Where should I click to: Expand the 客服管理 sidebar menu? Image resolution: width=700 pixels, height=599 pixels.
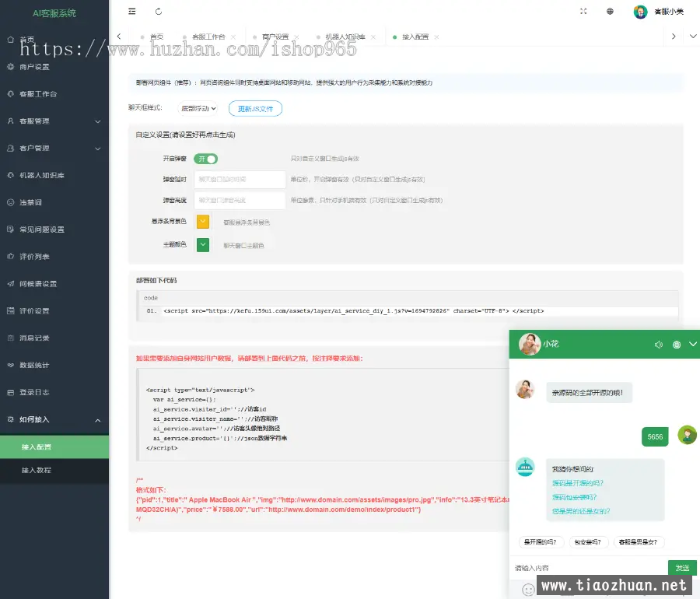[54, 121]
